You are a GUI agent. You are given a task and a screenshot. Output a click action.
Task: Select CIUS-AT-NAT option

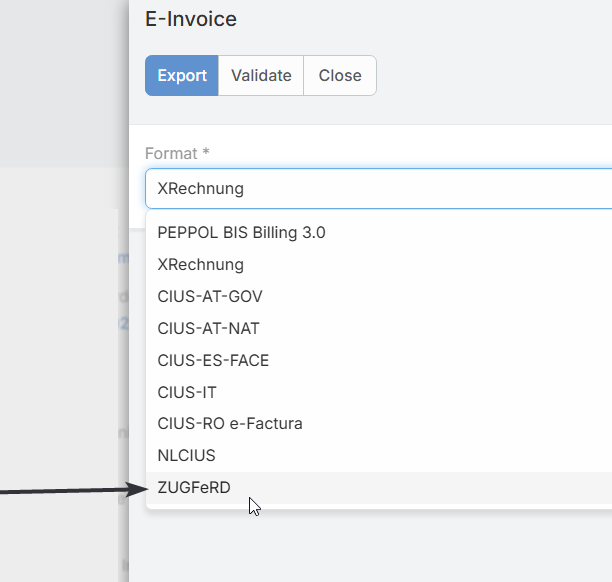[379, 329]
